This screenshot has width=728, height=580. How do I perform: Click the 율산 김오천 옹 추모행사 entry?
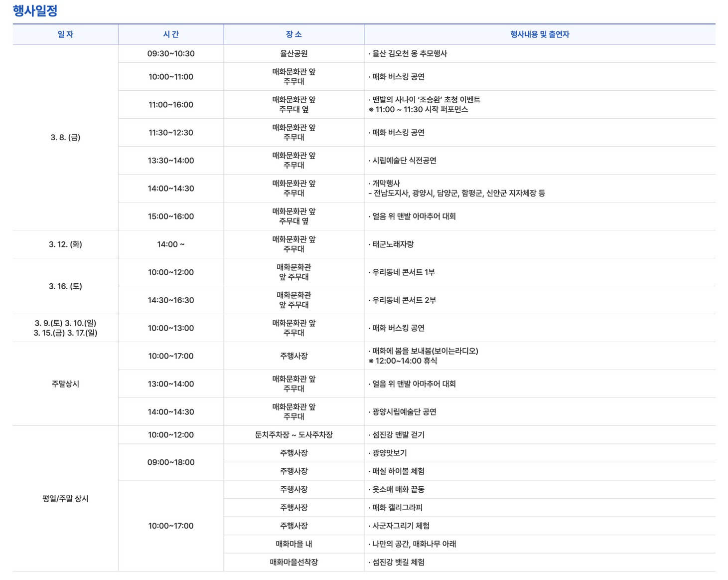(408, 53)
